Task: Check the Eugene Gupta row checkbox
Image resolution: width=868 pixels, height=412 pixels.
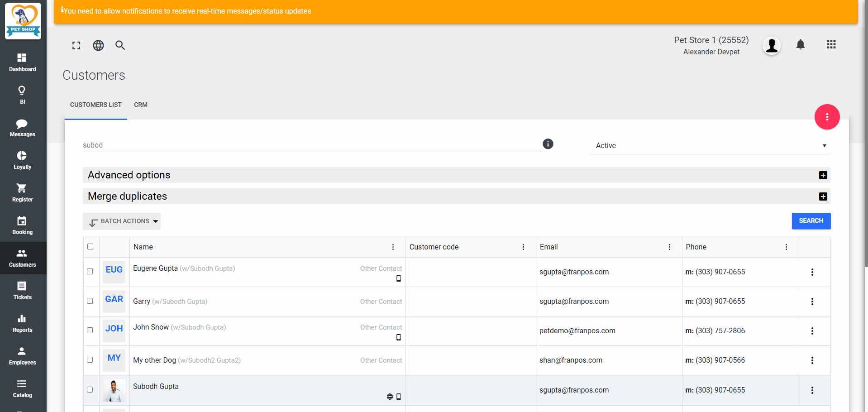Action: pos(90,272)
